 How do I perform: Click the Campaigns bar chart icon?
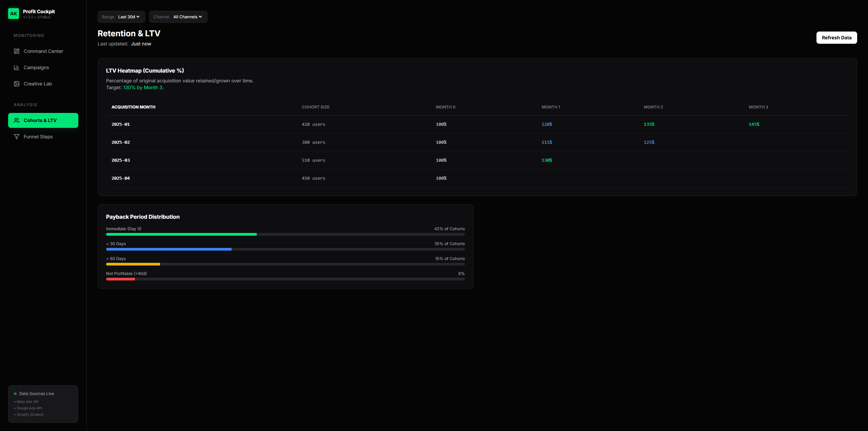point(17,67)
